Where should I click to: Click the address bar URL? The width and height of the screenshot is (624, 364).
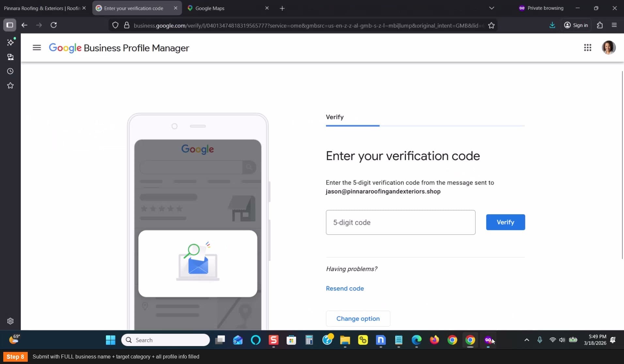309,25
